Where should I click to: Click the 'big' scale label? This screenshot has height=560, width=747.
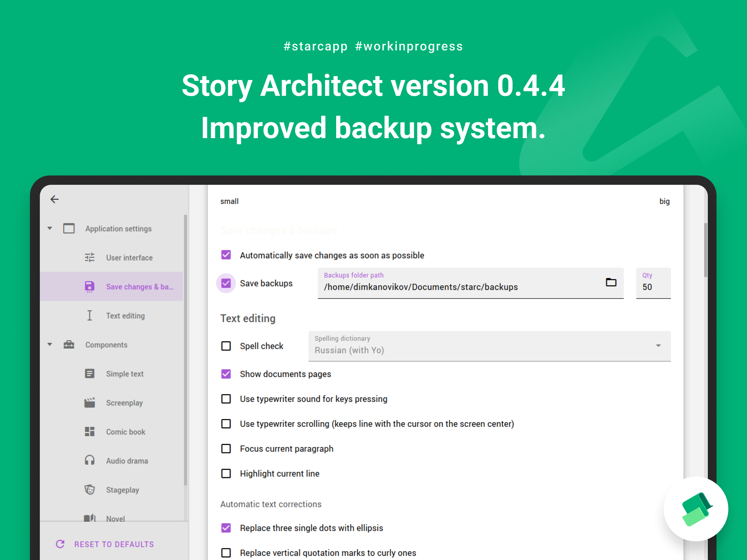point(664,201)
